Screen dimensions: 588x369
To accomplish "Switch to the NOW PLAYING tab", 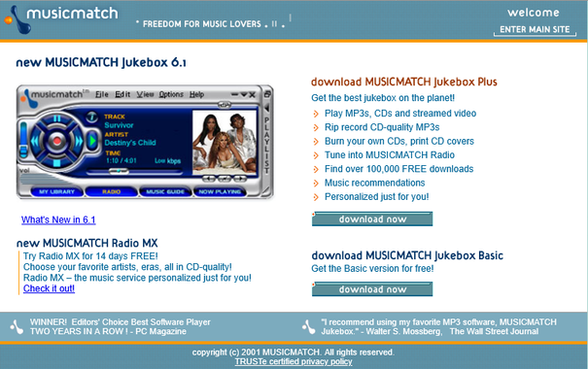I will (220, 192).
